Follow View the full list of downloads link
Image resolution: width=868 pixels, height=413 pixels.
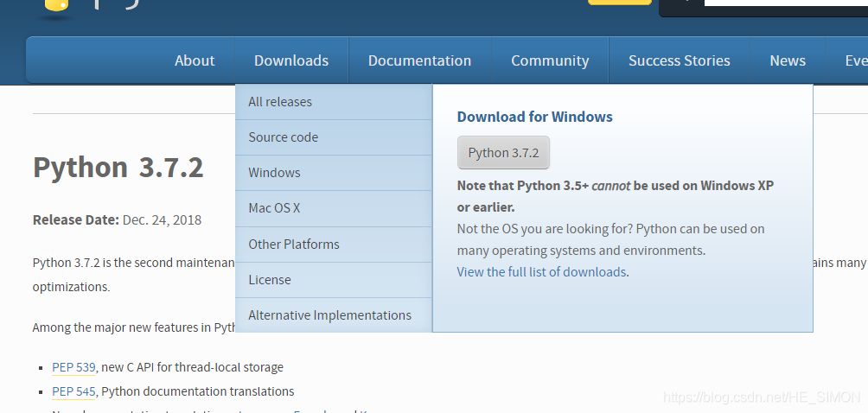pos(542,272)
